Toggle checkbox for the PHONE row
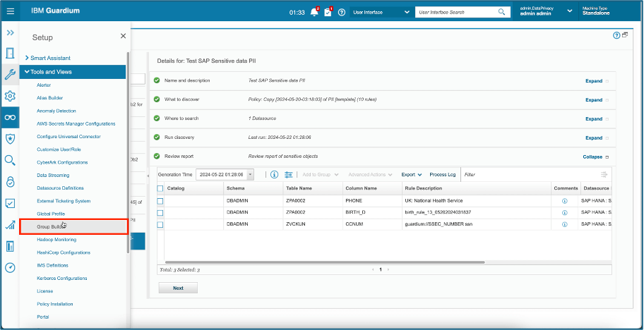This screenshot has width=644, height=330. [x=160, y=201]
